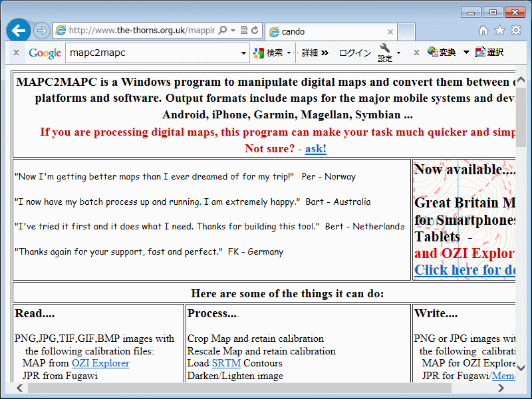This screenshot has height=399, width=532.
Task: Follow the blue 'Click here for' link
Action: coord(465,270)
